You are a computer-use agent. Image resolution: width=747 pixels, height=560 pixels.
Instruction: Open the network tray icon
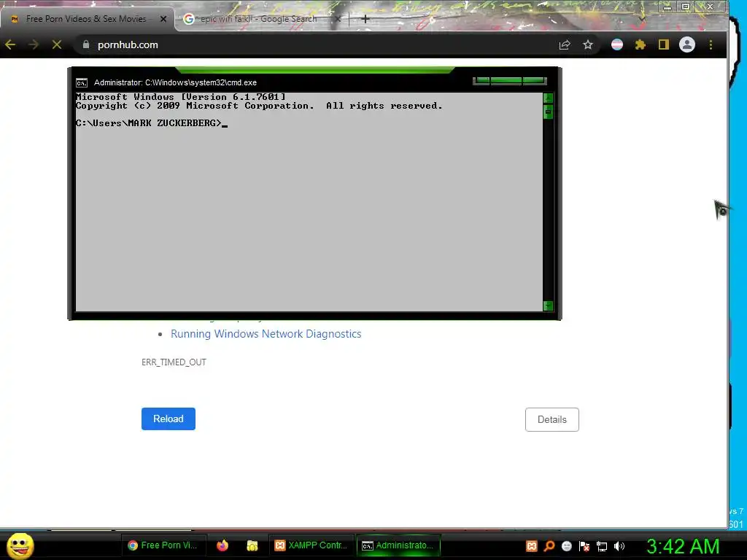coord(602,547)
